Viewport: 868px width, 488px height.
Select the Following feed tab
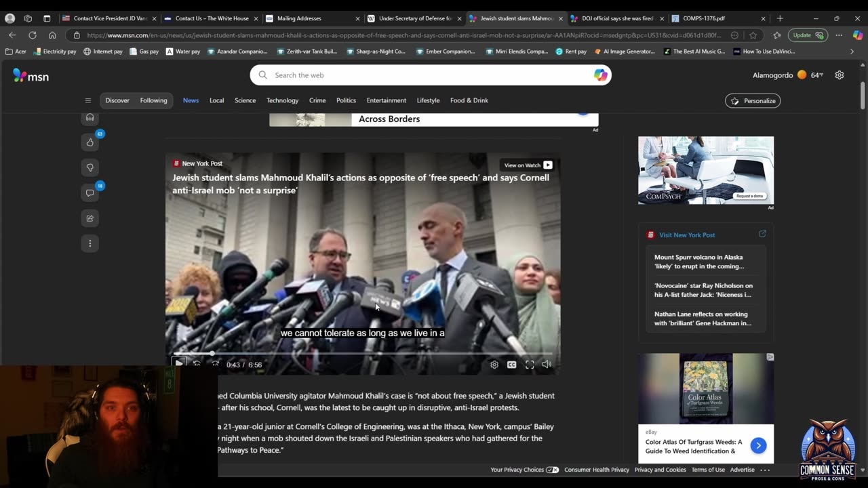coord(153,100)
